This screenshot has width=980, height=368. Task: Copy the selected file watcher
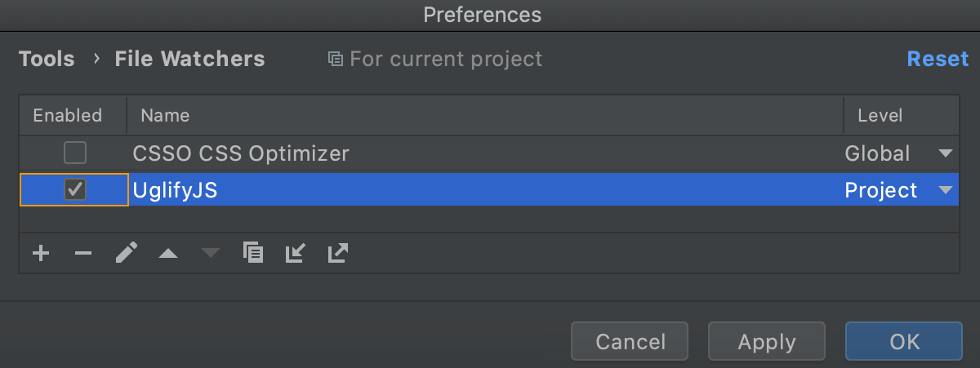pos(253,253)
